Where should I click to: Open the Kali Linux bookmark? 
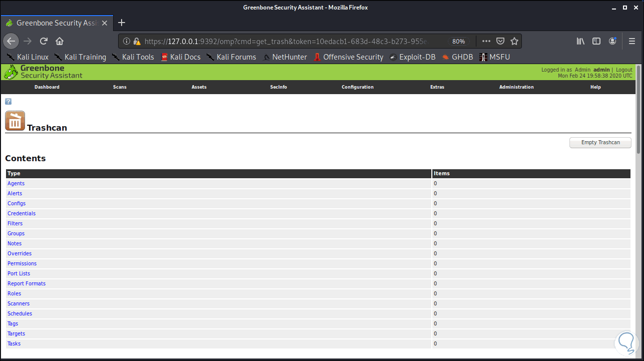[x=28, y=57]
